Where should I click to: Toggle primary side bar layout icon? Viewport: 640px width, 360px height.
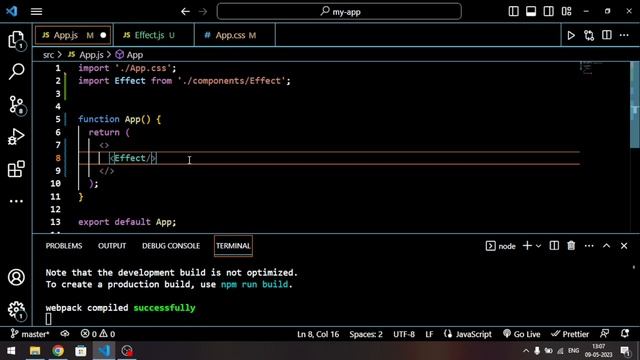[513, 11]
